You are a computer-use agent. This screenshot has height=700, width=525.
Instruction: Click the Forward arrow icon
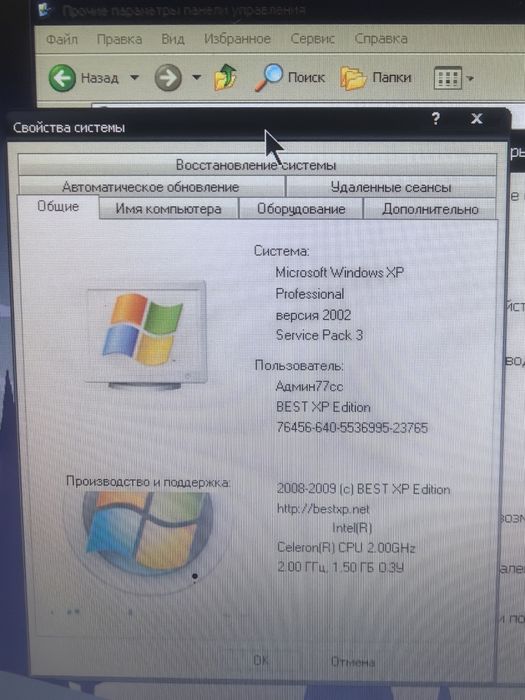[x=168, y=78]
